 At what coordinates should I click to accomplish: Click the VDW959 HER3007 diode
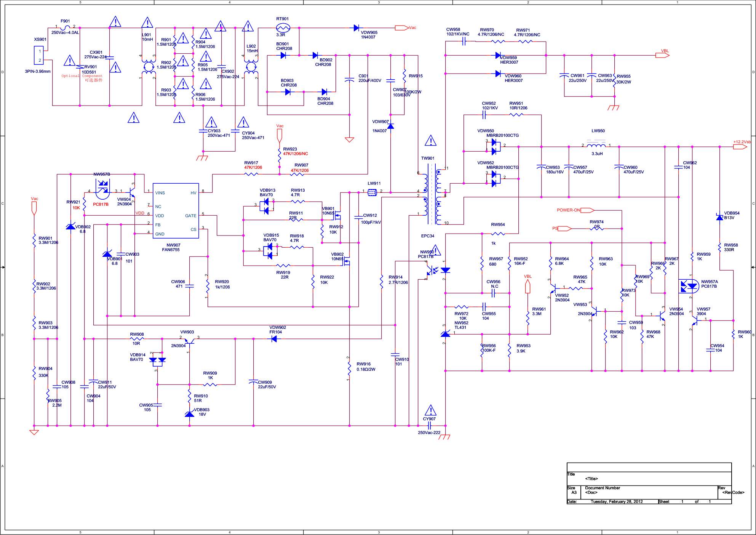[x=498, y=55]
